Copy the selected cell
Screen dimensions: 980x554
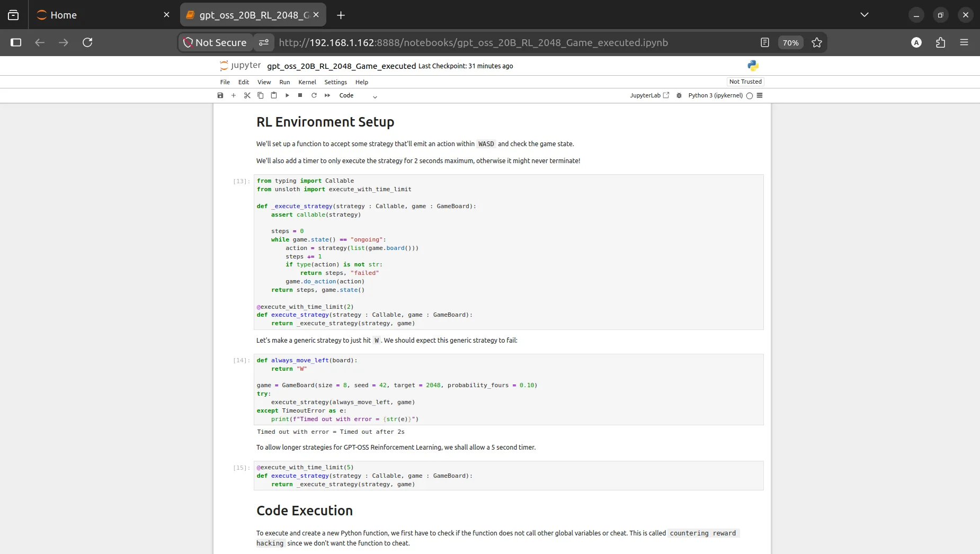tap(261, 95)
